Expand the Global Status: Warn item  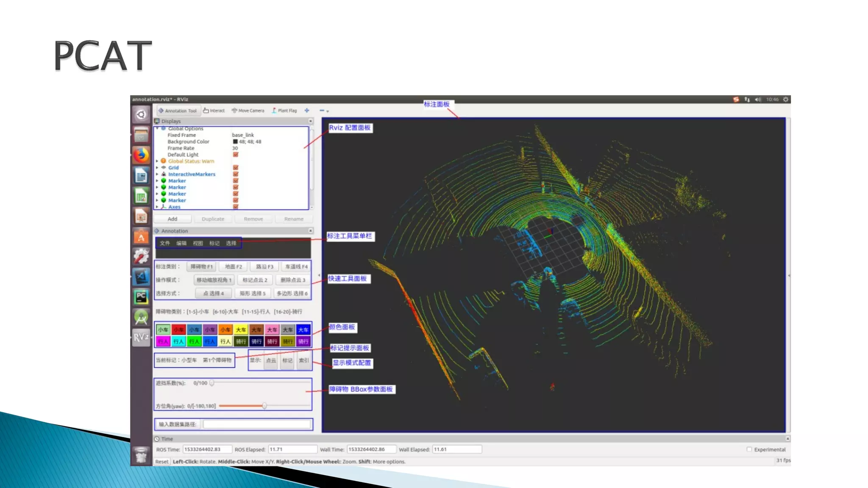(x=157, y=161)
